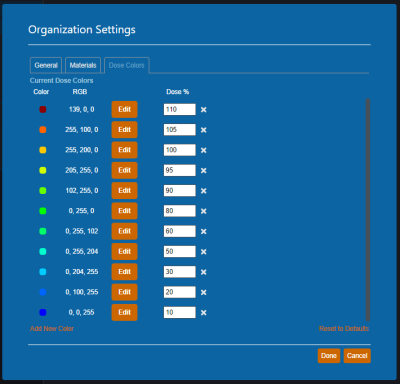Image resolution: width=400 pixels, height=384 pixels.
Task: Click Reset to Defaults link
Action: (x=344, y=329)
